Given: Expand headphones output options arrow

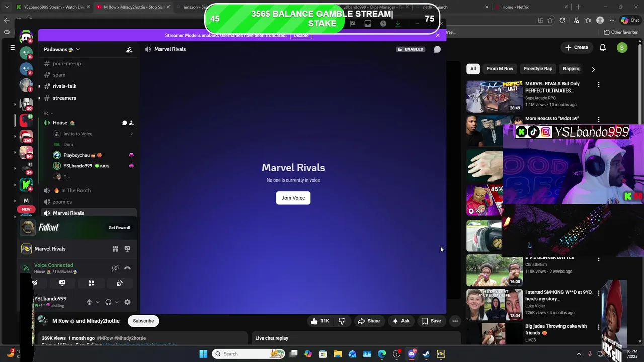Looking at the screenshot, I should pyautogui.click(x=116, y=302).
